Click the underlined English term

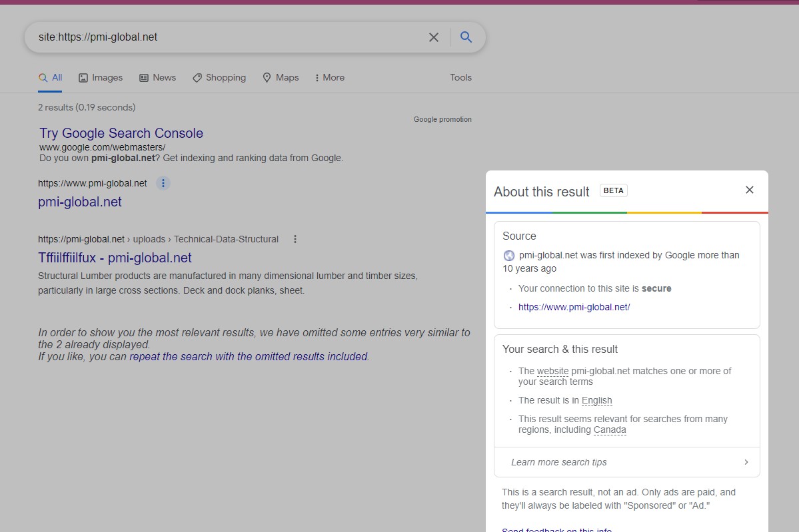(596, 401)
